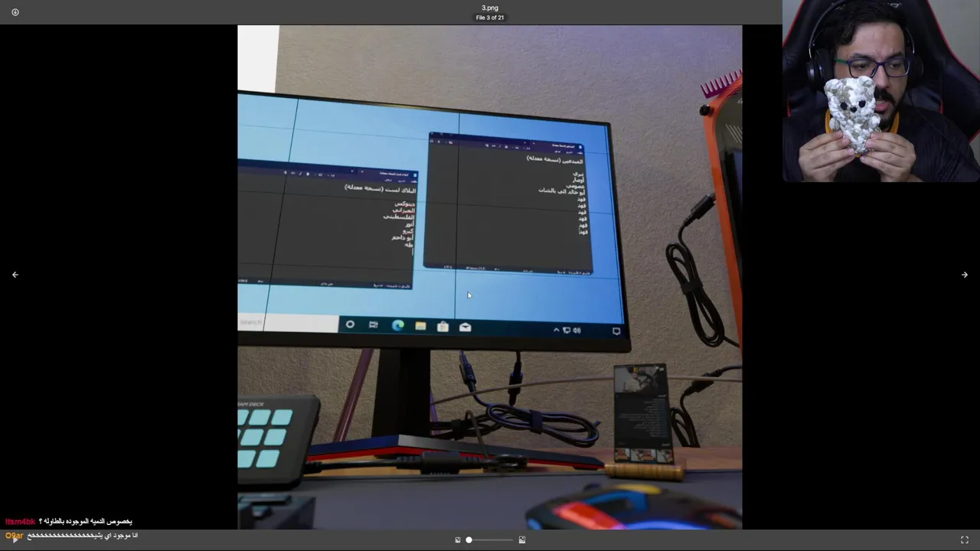Click the webcam overlay of the streamer
This screenshot has width=980, height=551.
tap(881, 90)
